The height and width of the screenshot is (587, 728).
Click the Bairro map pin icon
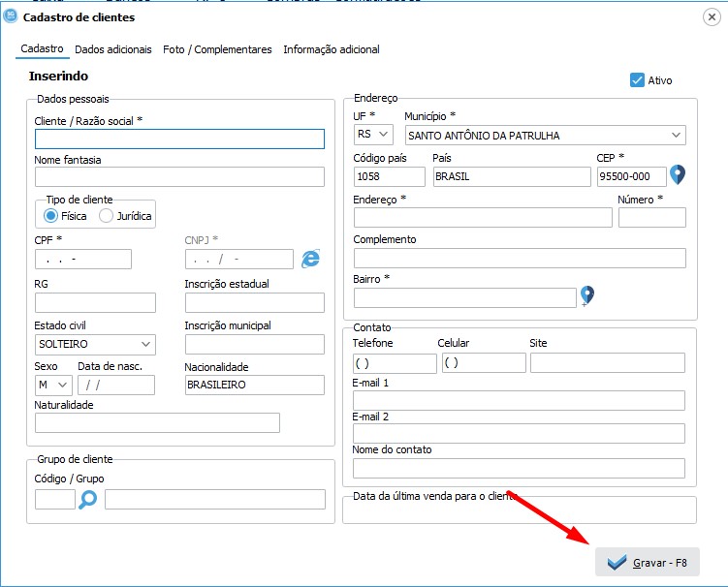[586, 295]
